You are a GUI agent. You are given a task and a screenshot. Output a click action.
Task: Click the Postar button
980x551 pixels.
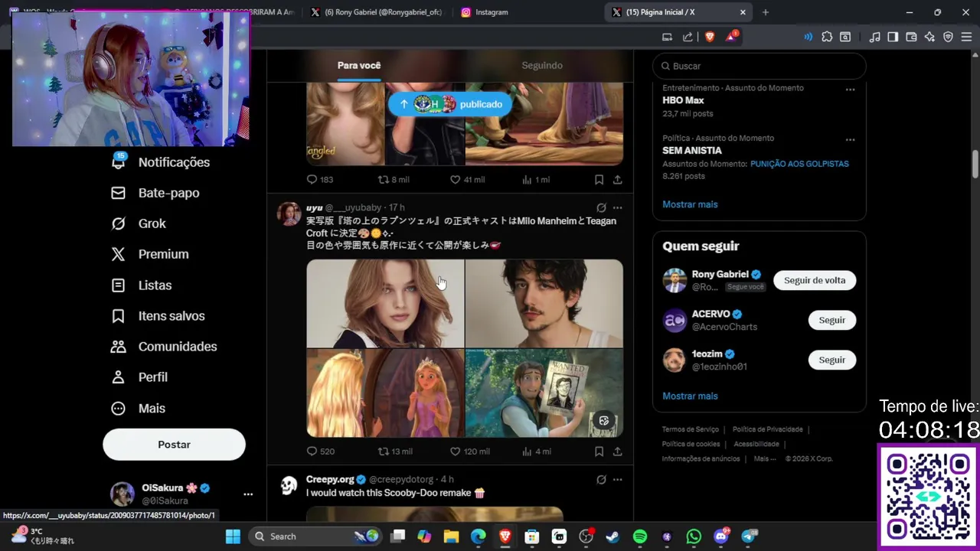click(174, 445)
